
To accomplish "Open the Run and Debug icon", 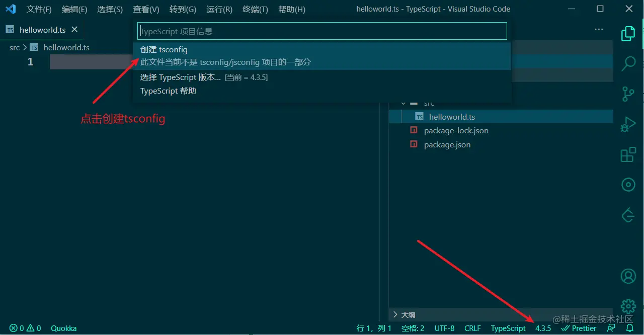I will point(628,124).
